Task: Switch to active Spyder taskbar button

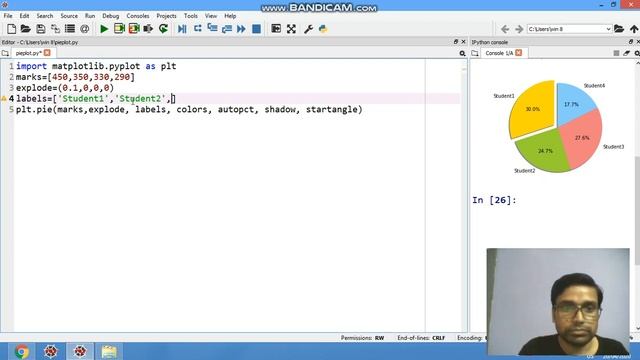Action: point(80,351)
